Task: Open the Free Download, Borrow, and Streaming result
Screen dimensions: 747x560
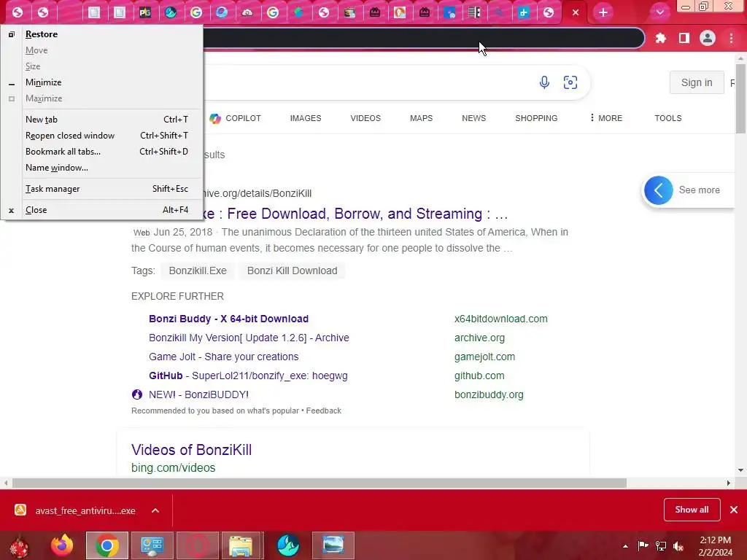Action: pos(356,214)
